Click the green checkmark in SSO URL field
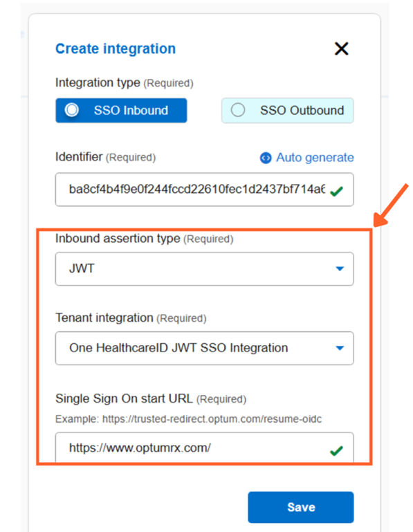 [x=336, y=450]
